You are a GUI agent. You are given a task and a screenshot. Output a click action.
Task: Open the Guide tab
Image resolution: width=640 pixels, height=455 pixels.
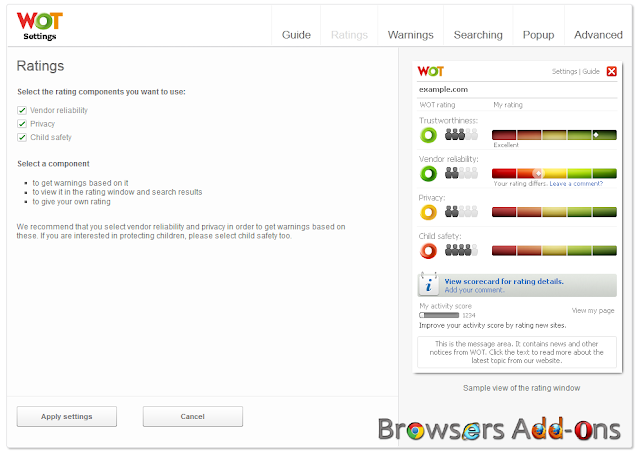click(296, 35)
